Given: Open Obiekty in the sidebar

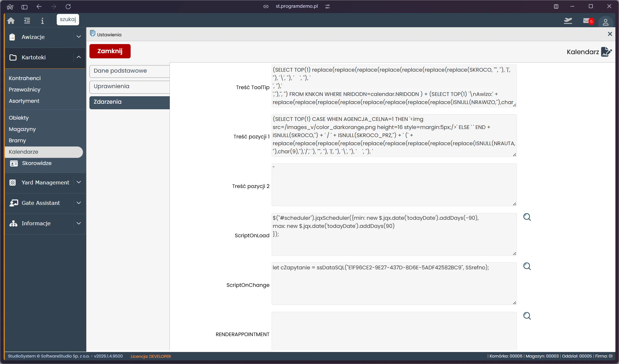Looking at the screenshot, I should [x=19, y=118].
